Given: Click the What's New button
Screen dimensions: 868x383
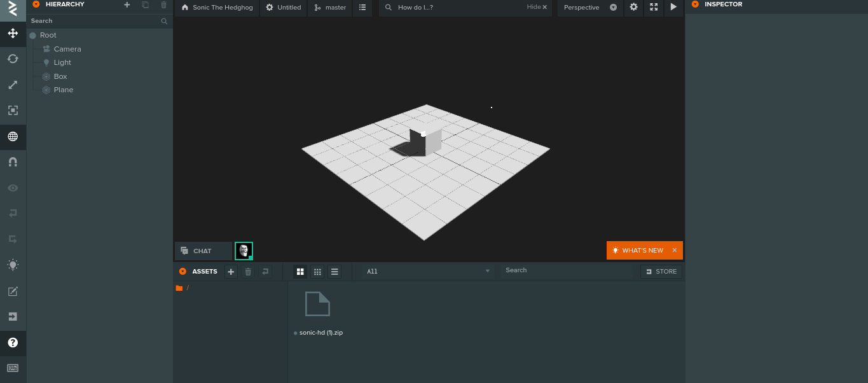Looking at the screenshot, I should pos(642,251).
